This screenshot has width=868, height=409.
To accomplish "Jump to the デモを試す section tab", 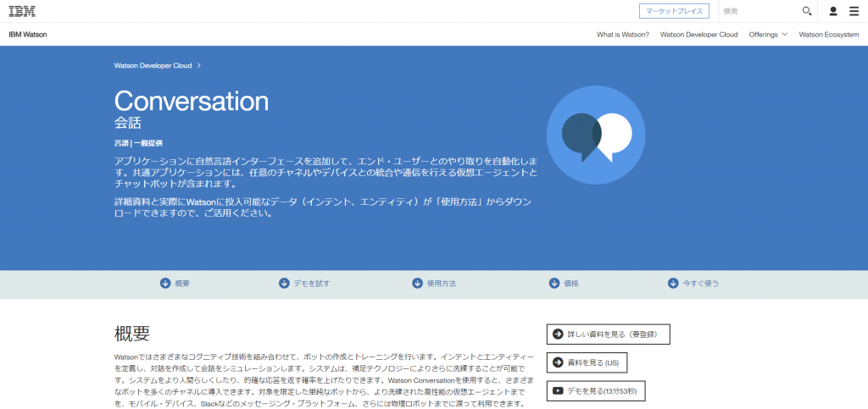I will (304, 284).
